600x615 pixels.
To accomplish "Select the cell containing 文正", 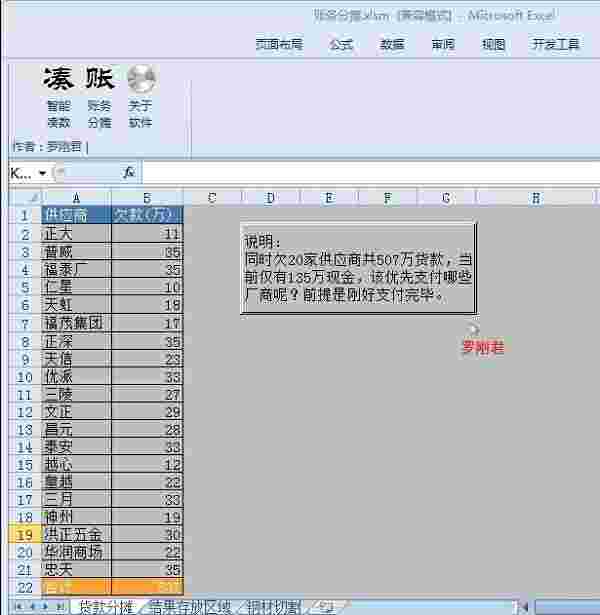I will [x=76, y=412].
